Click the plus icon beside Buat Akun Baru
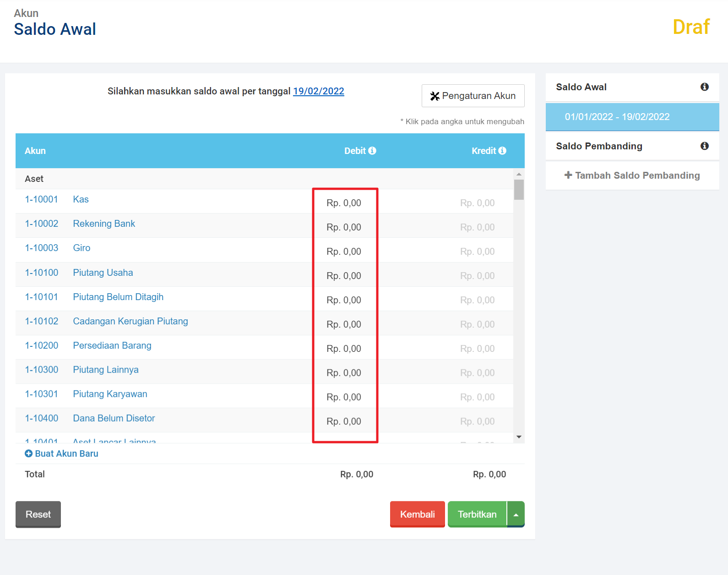 28,454
